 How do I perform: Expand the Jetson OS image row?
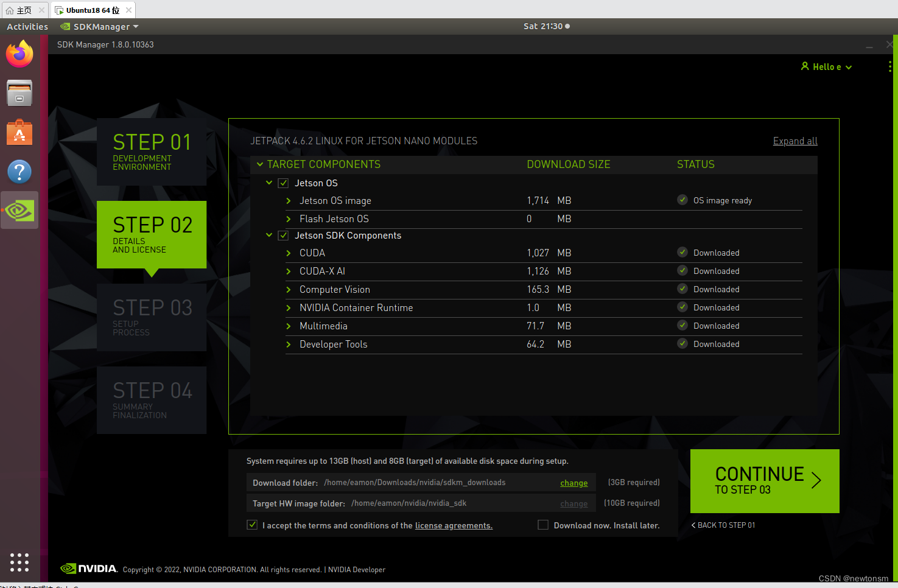point(289,201)
